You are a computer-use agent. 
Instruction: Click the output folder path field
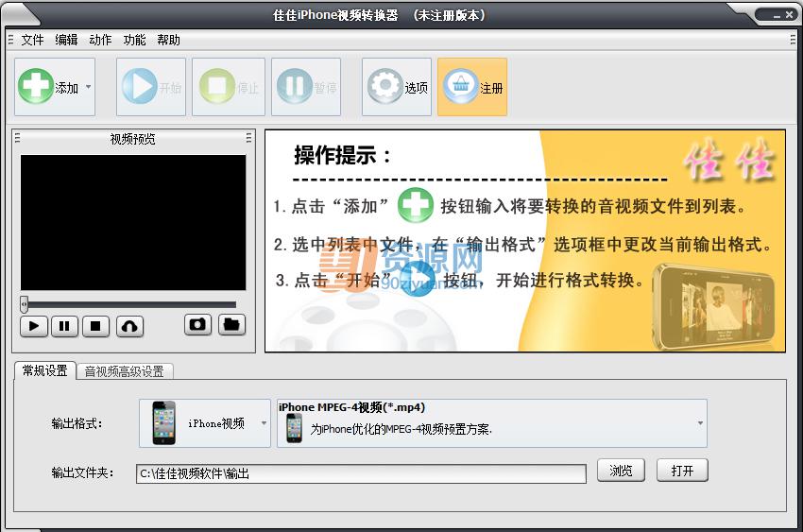point(361,473)
